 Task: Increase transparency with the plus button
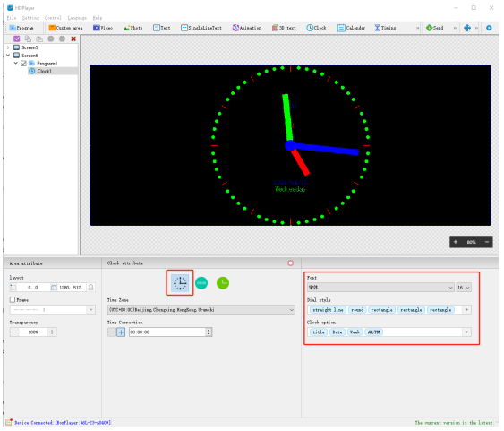[52, 332]
